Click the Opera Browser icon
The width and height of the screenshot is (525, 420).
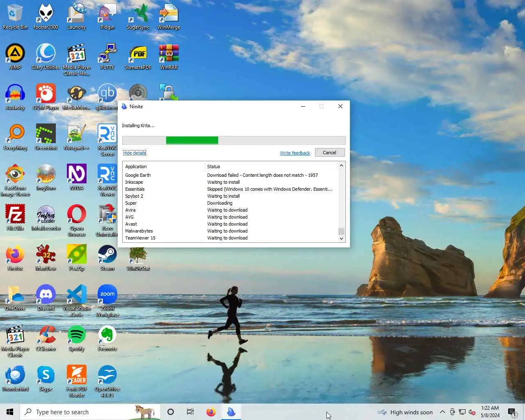(x=76, y=220)
